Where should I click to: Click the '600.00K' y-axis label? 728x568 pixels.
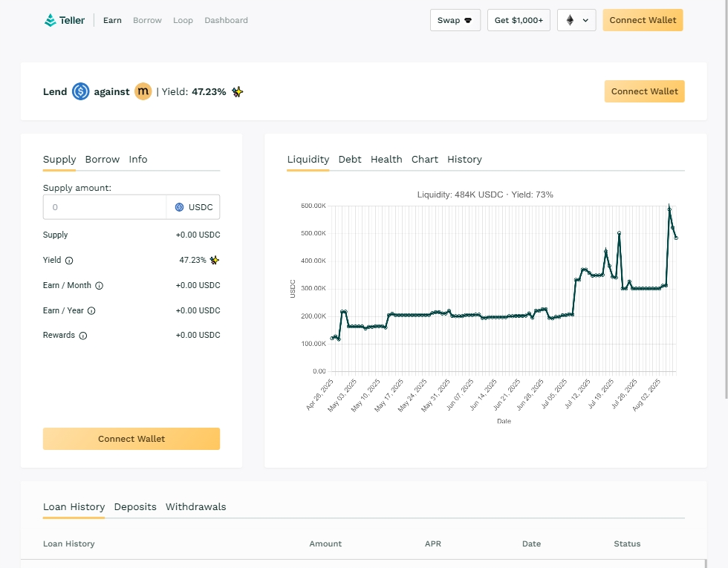pos(313,206)
